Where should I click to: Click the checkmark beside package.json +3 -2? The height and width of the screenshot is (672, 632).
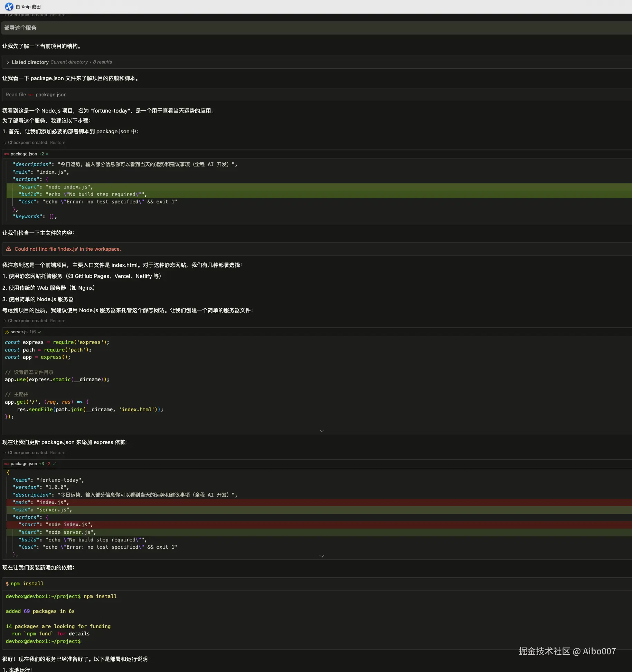click(x=54, y=464)
